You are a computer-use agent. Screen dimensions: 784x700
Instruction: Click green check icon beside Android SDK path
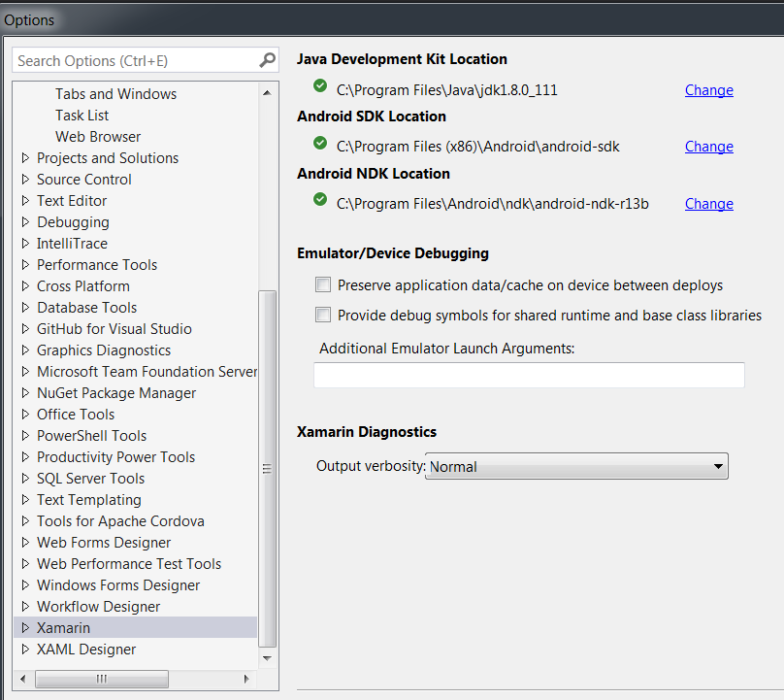click(320, 143)
